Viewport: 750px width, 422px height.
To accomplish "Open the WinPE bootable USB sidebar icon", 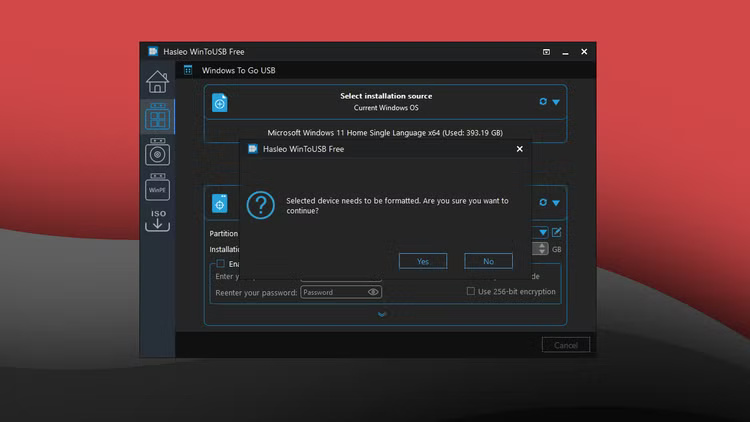I will coord(157,187).
